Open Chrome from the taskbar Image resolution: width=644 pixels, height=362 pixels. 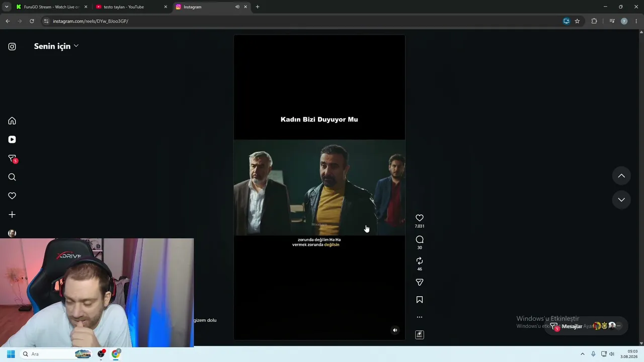point(116,354)
